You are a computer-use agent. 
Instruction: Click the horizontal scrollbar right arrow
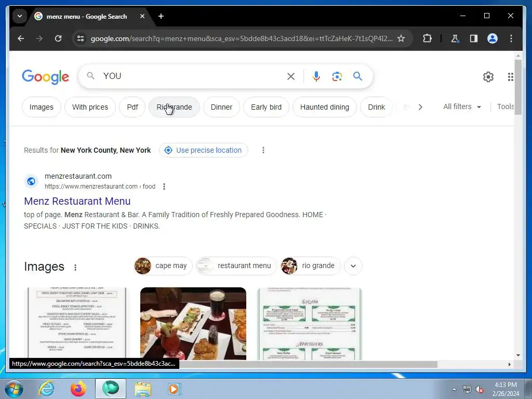tap(509, 364)
